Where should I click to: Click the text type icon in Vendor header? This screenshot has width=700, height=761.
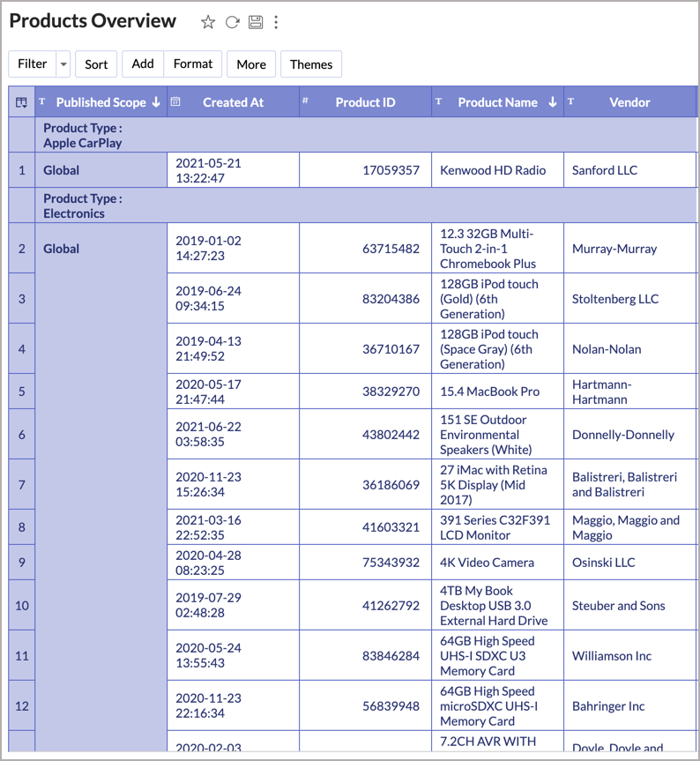click(x=570, y=101)
